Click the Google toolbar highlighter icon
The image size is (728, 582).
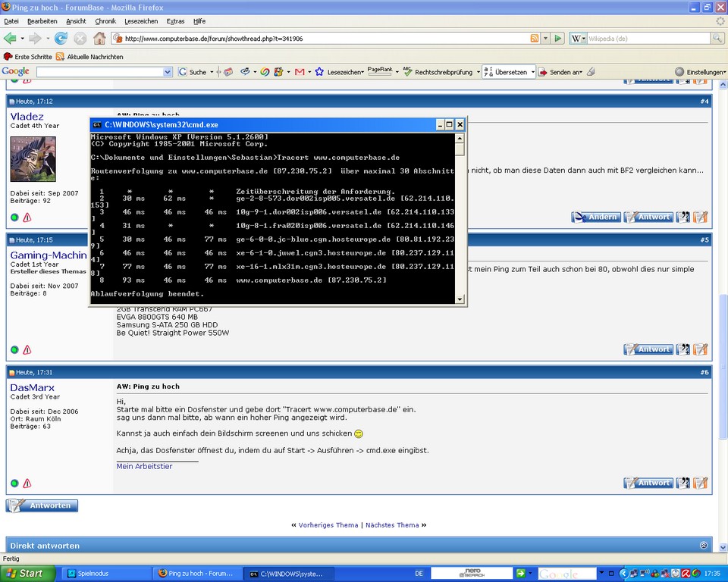click(x=591, y=72)
